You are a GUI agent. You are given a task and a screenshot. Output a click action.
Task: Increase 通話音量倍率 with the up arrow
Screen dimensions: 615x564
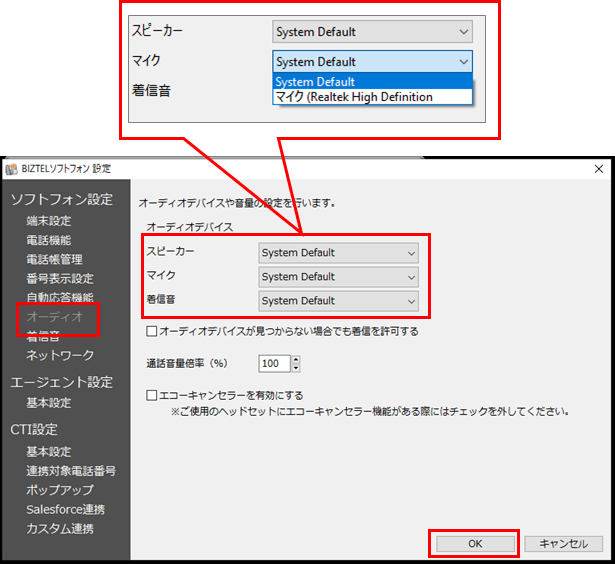click(x=295, y=359)
